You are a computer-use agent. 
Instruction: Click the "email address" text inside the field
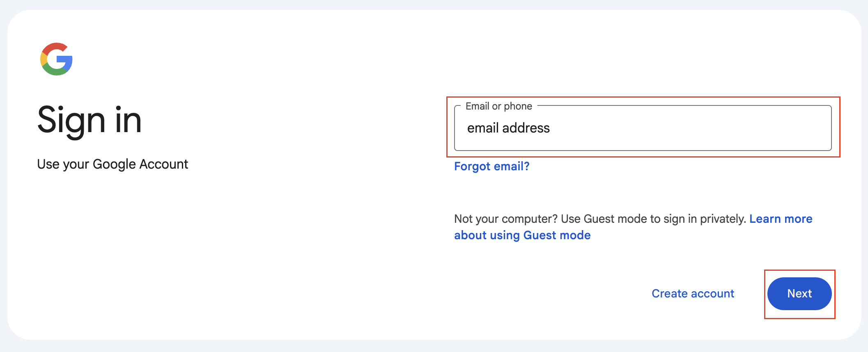[x=508, y=128]
